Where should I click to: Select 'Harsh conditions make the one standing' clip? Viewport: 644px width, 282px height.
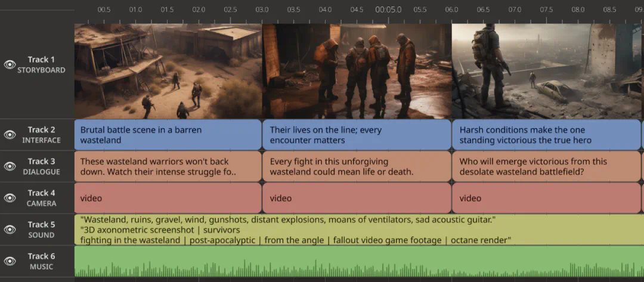(546, 135)
